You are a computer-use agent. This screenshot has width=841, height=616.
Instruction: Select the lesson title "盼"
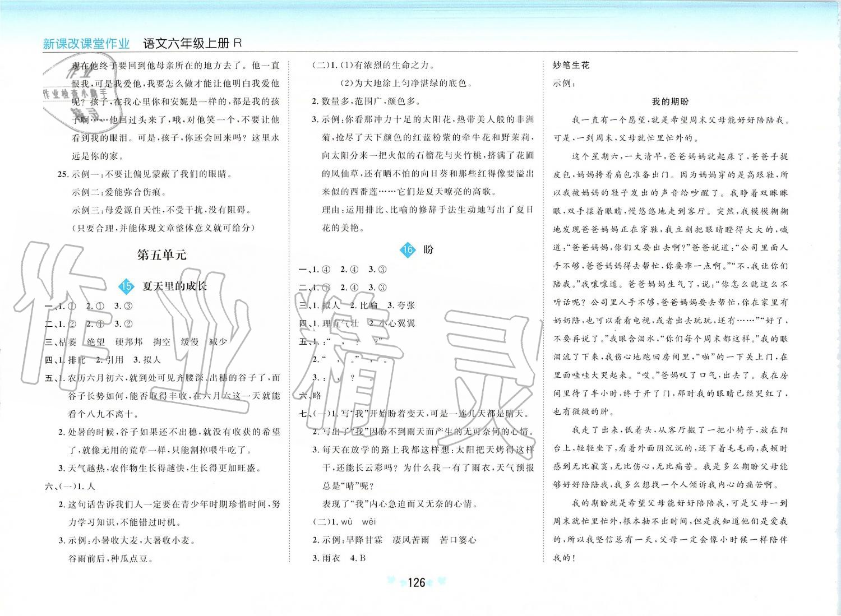(429, 250)
